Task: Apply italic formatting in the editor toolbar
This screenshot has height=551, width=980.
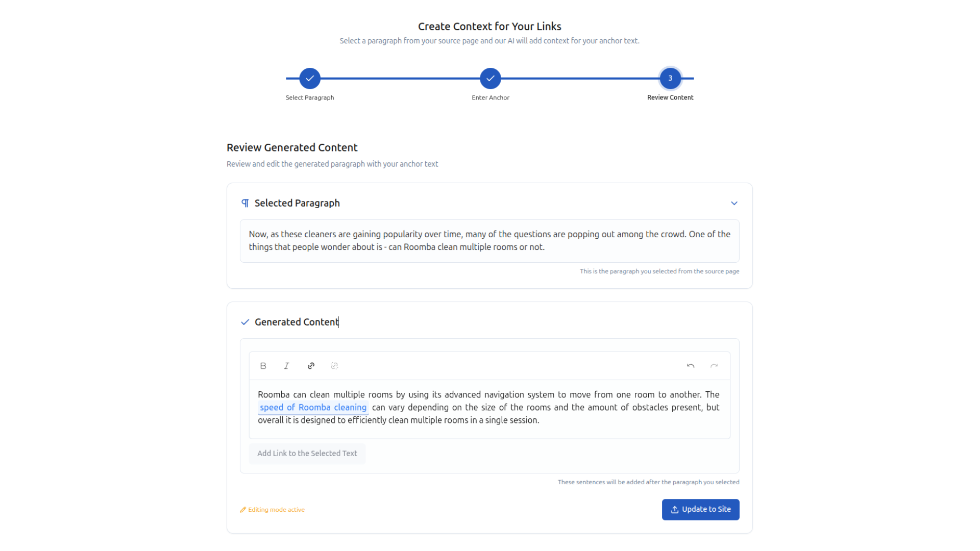Action: (287, 366)
